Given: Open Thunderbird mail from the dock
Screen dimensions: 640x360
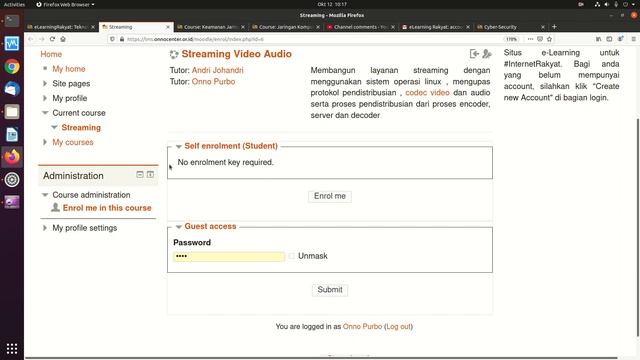Looking at the screenshot, I should tap(12, 89).
